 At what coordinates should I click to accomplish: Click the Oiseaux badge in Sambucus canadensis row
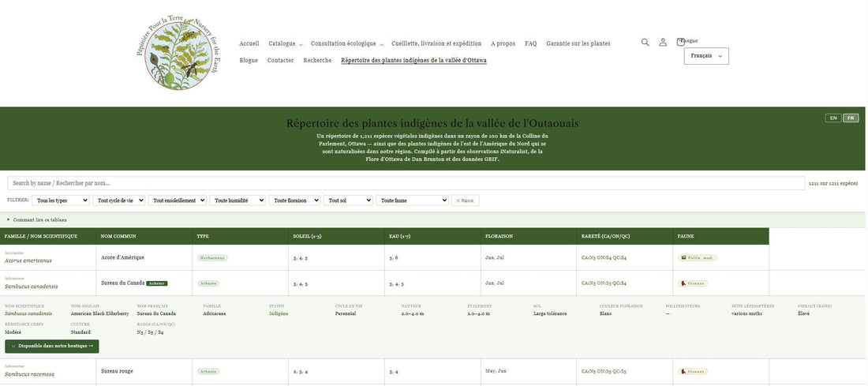pyautogui.click(x=693, y=283)
